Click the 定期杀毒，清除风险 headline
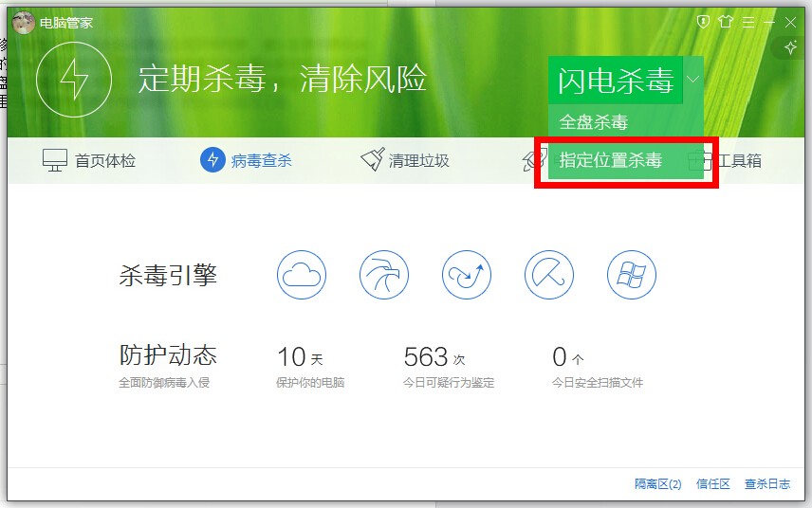 coord(283,80)
